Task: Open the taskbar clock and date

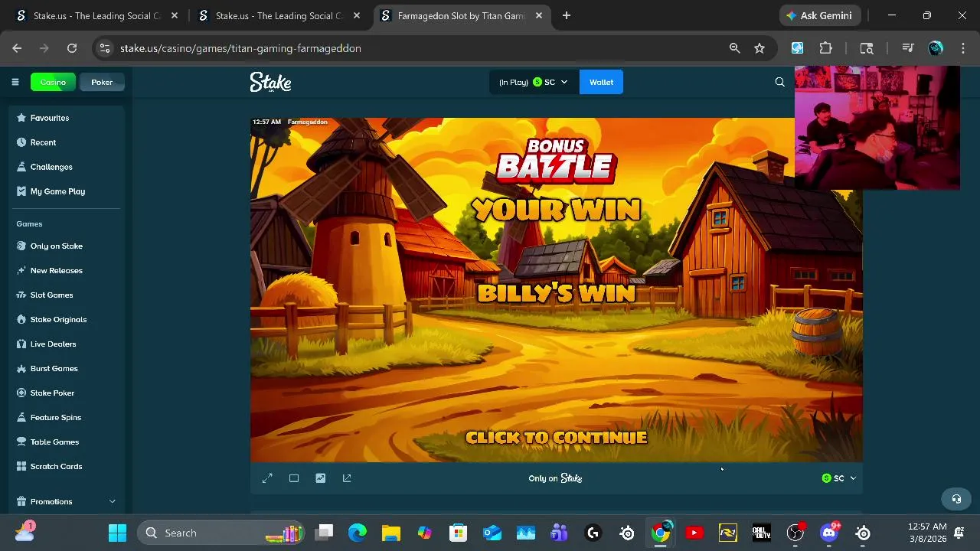Action: coord(927,533)
